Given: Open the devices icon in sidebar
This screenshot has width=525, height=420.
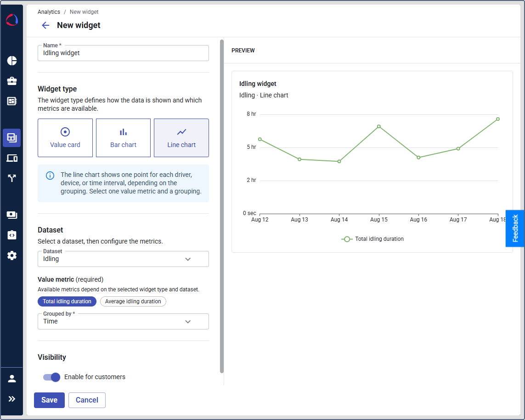Looking at the screenshot, I should [12, 158].
